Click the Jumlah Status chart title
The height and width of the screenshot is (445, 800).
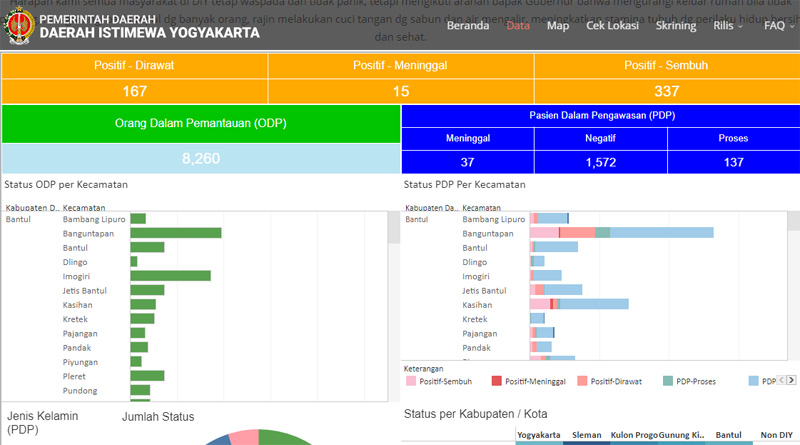tap(158, 417)
